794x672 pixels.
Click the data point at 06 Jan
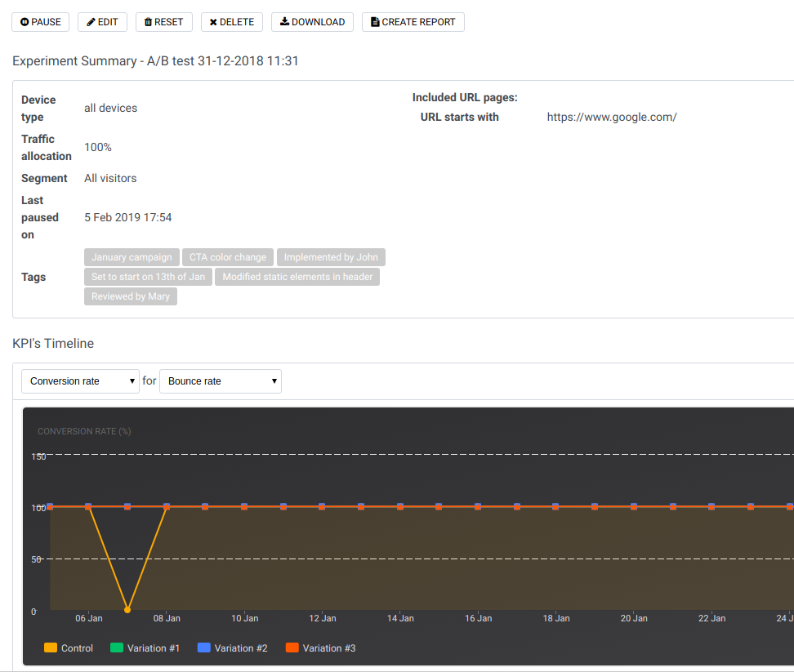88,506
